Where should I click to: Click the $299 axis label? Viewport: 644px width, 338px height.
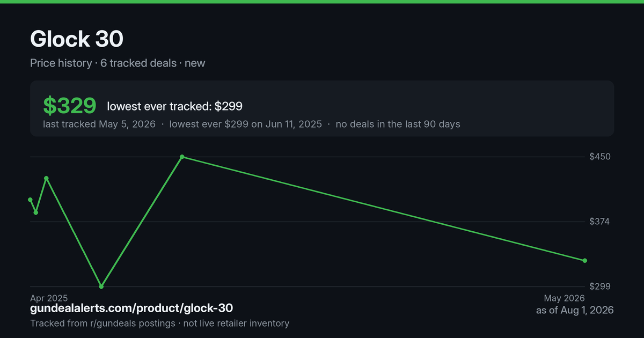tap(600, 286)
